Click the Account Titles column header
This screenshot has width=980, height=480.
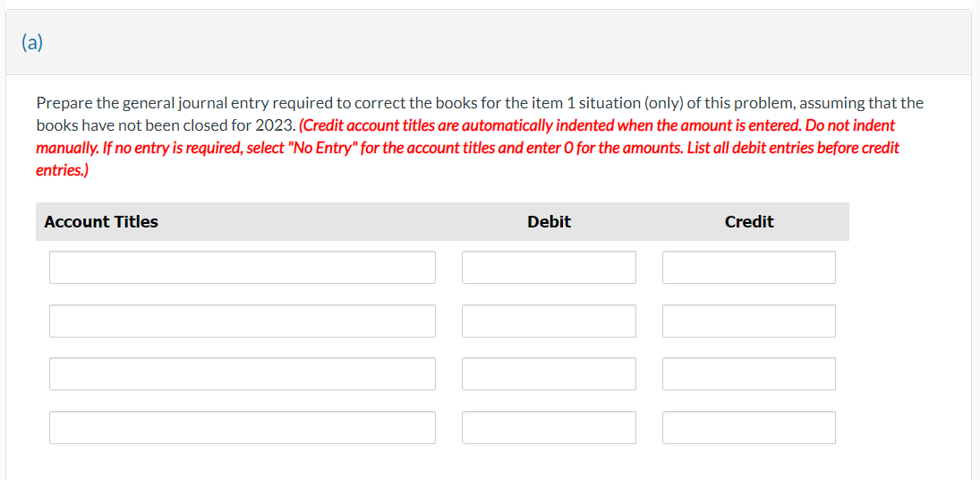click(101, 221)
